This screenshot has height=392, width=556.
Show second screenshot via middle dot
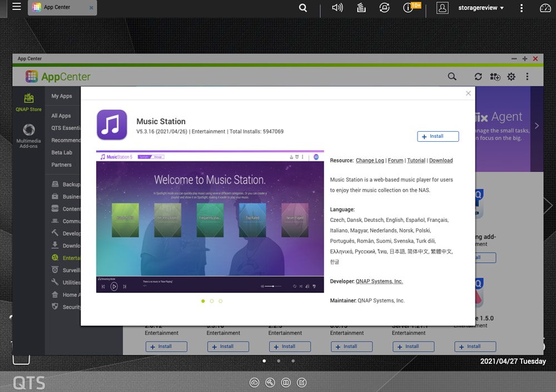pyautogui.click(x=212, y=301)
